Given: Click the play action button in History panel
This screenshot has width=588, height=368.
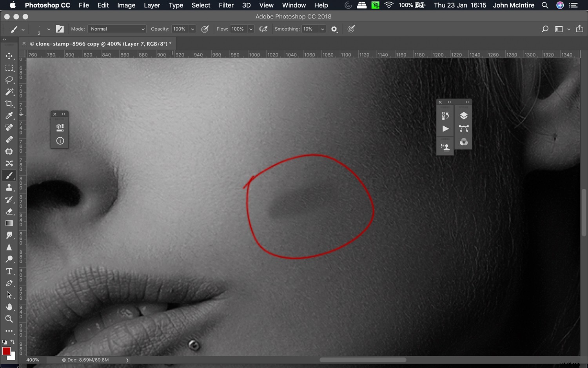Looking at the screenshot, I should click(x=445, y=129).
